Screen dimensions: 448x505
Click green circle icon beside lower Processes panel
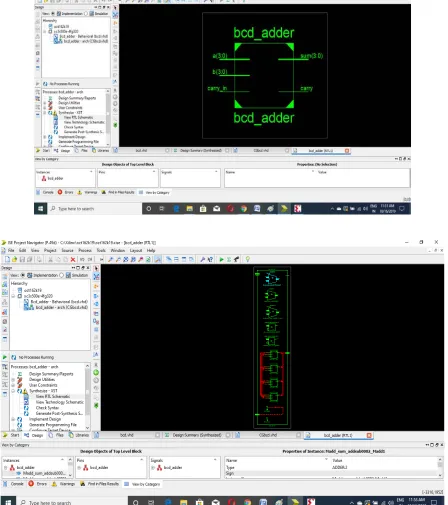[96, 372]
